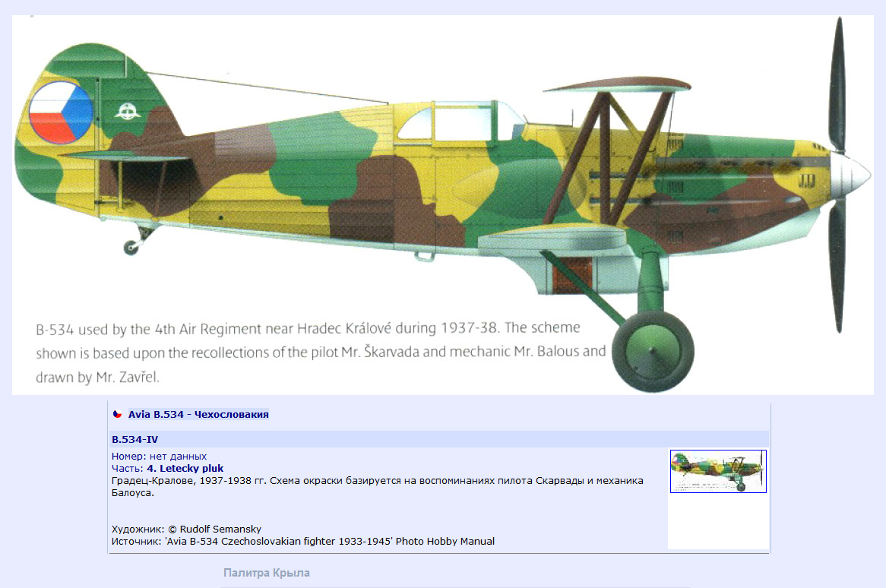Click the 'Источник: Avia B-534 Czechoslovakian fighter' line
Screen dimensions: 886x588
point(303,541)
